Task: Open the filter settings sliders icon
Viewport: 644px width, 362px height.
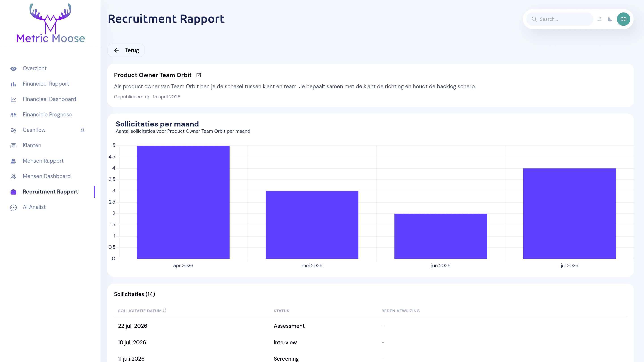Action: click(600, 19)
